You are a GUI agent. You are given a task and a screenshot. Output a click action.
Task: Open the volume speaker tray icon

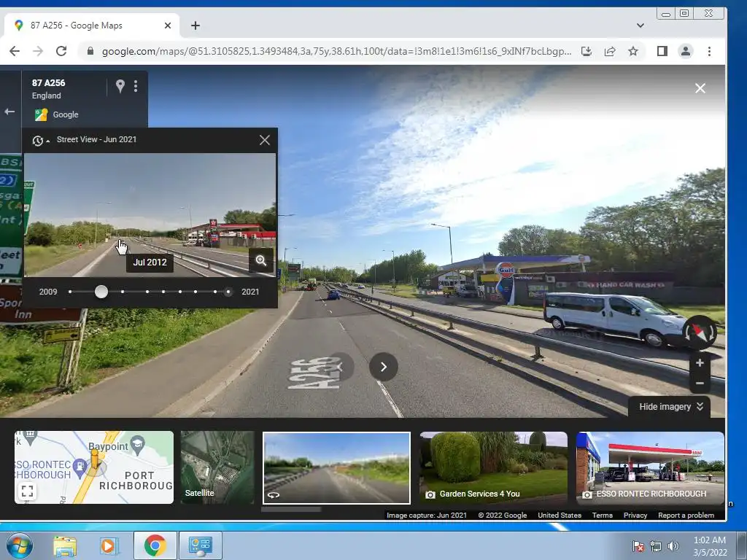click(x=673, y=546)
